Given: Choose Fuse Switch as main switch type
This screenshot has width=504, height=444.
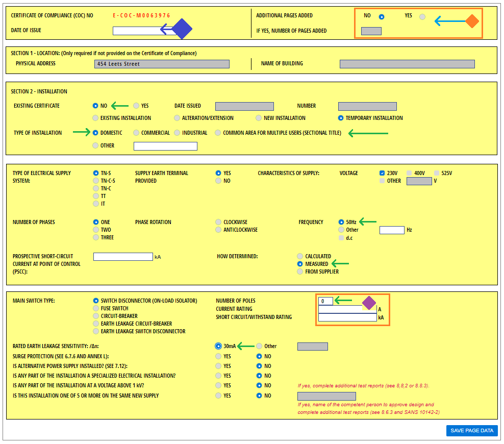Looking at the screenshot, I should [x=96, y=308].
